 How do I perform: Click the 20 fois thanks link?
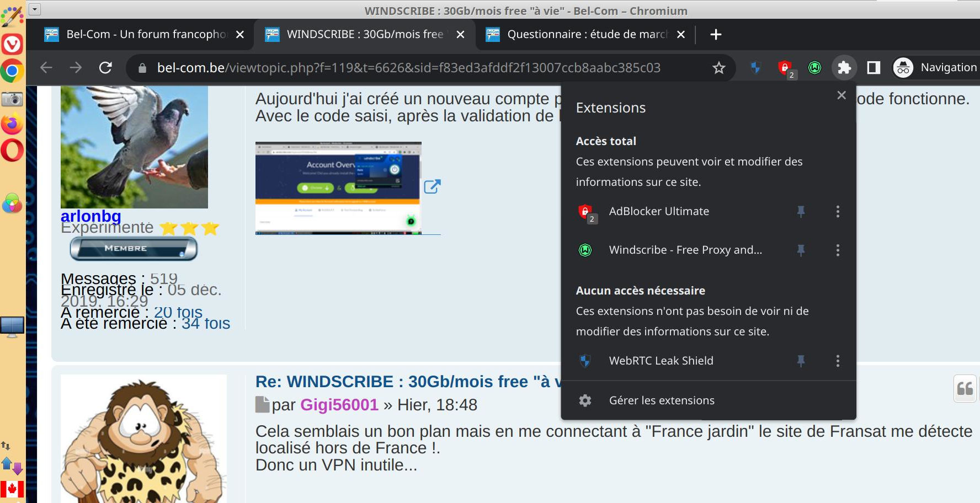click(x=178, y=312)
